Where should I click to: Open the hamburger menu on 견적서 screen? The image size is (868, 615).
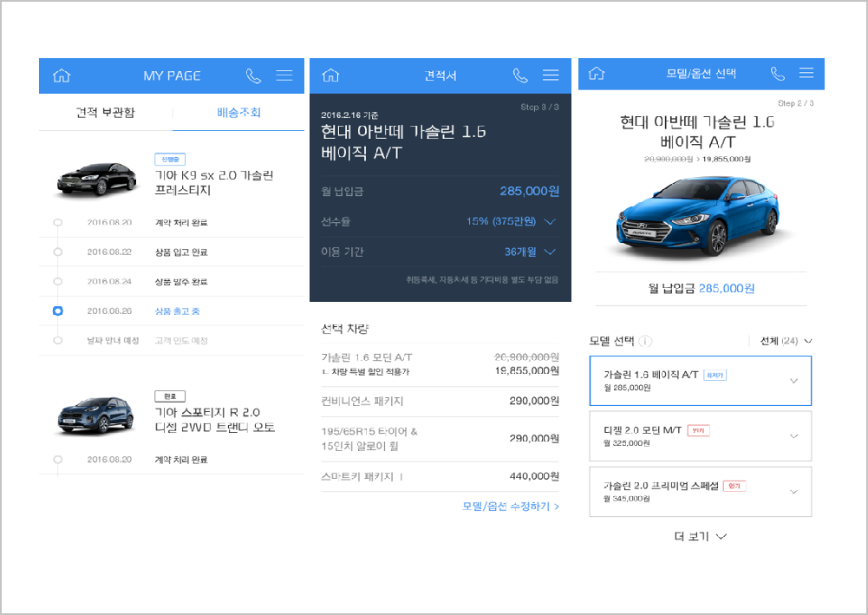[x=551, y=75]
